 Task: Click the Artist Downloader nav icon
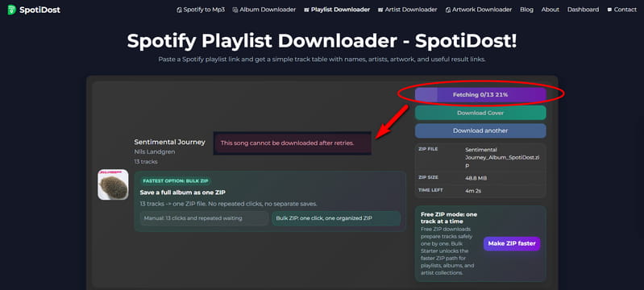coord(380,10)
